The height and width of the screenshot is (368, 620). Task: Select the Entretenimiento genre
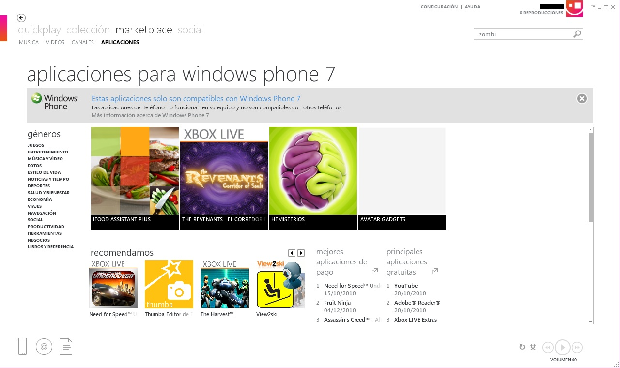click(x=48, y=152)
